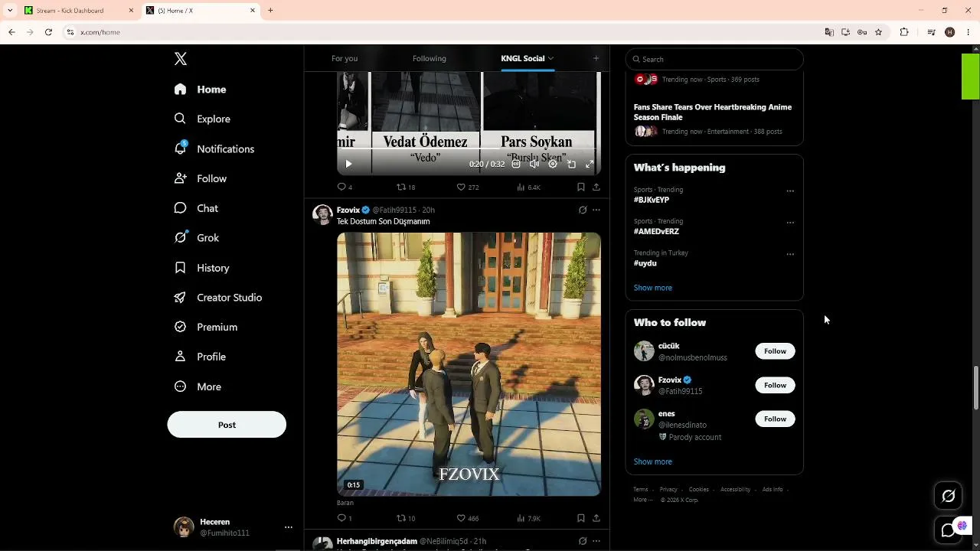Open Grok actions on Fzovix's post

pos(583,210)
